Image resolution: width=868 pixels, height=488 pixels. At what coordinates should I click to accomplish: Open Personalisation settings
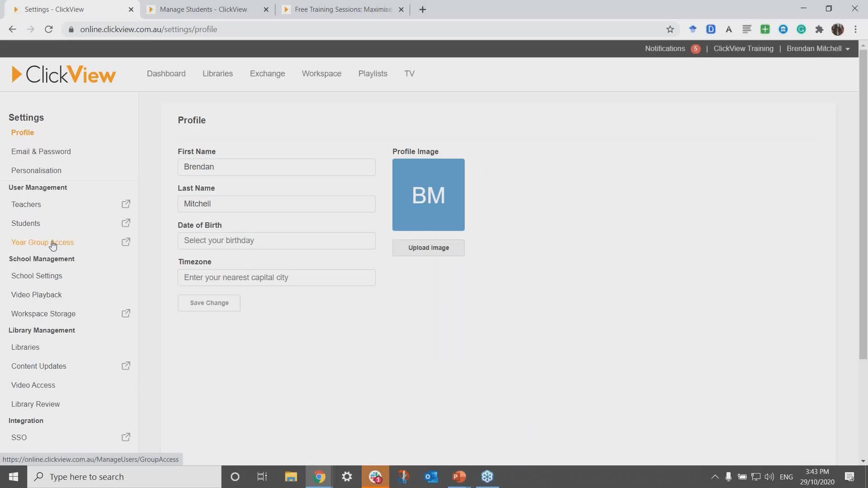click(36, 171)
